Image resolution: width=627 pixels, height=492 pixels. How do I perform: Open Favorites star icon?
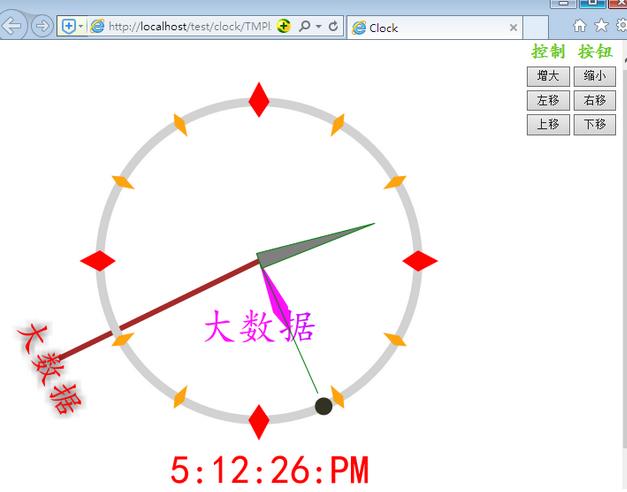pyautogui.click(x=600, y=26)
